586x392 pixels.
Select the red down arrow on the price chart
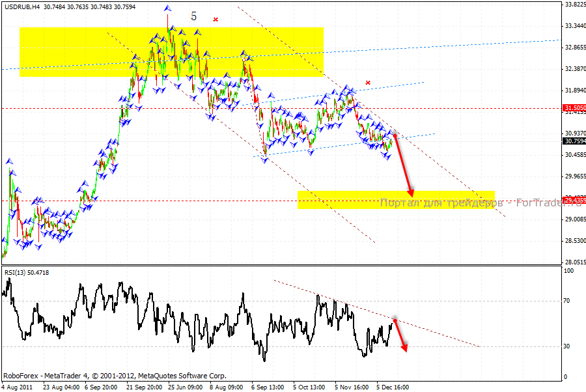click(x=404, y=167)
